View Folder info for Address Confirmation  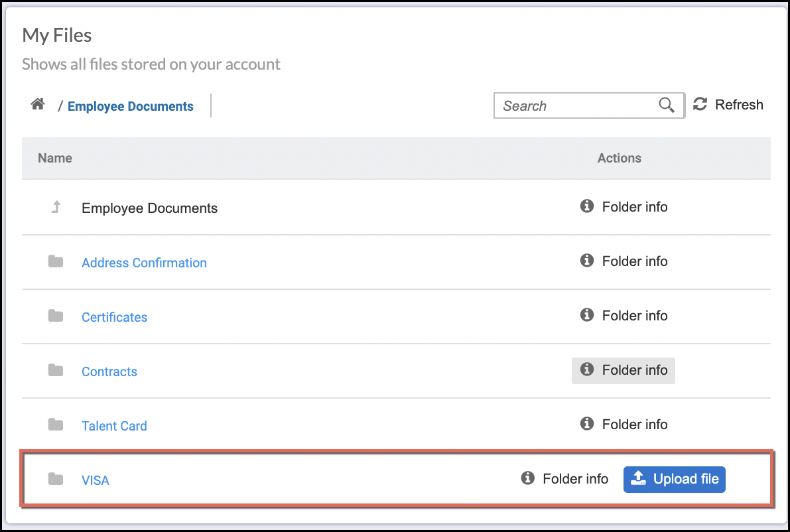click(624, 261)
